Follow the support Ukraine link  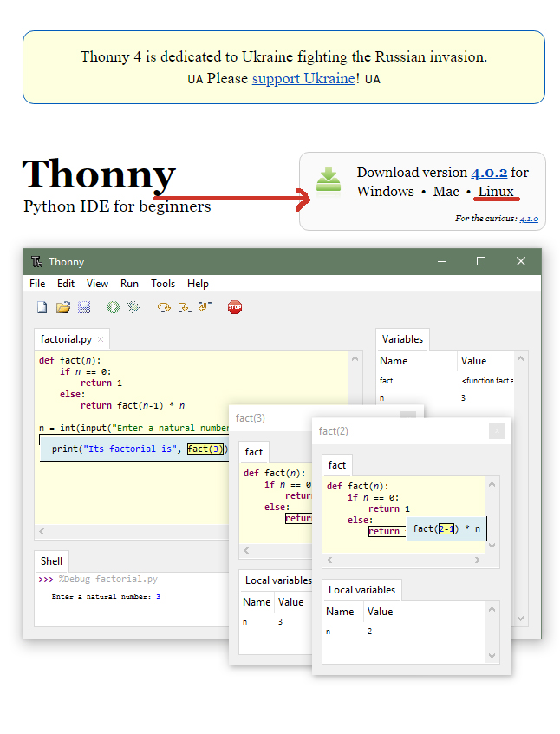pos(303,78)
